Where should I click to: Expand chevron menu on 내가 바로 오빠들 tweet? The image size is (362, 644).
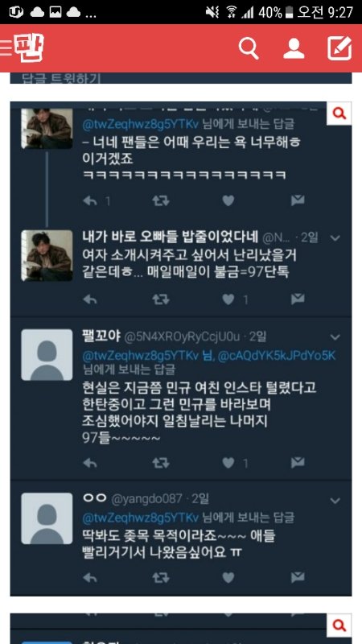pyautogui.click(x=335, y=238)
